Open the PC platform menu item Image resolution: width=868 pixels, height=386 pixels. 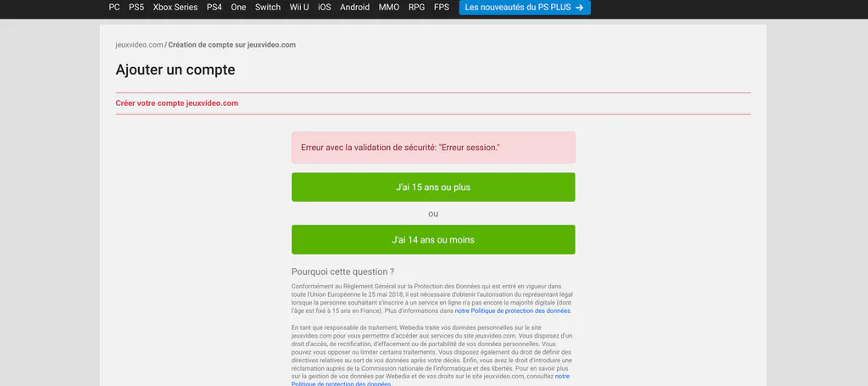(114, 7)
